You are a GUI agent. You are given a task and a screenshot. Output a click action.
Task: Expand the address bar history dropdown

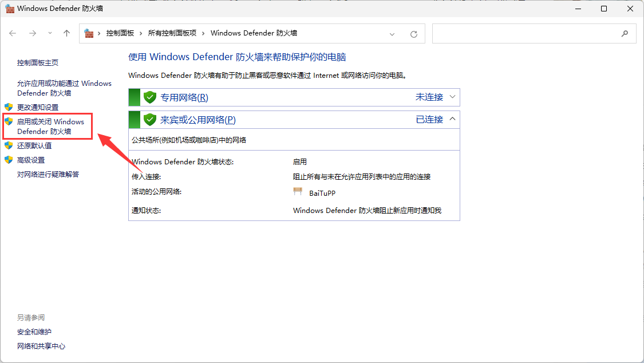(x=392, y=34)
